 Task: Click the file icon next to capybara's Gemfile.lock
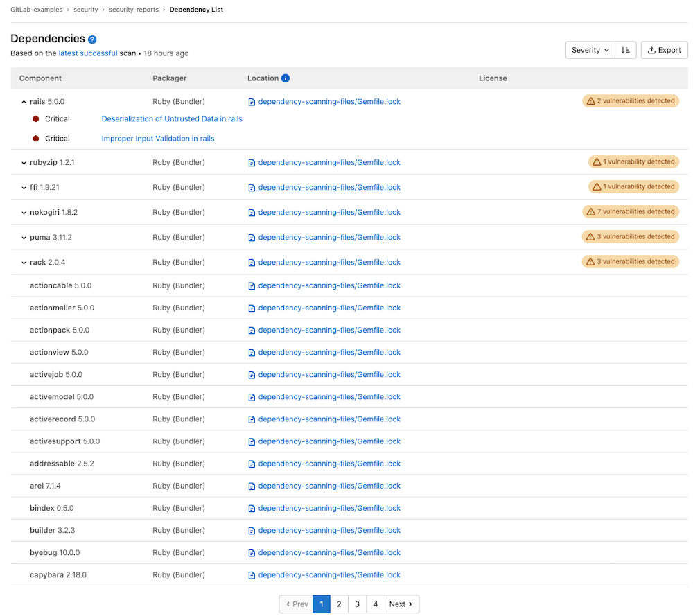tap(251, 574)
